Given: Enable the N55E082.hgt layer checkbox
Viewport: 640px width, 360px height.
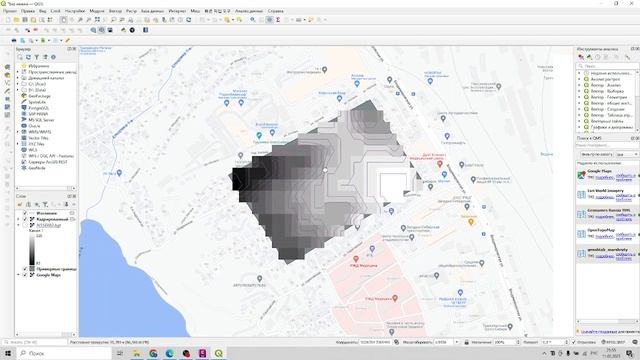Looking at the screenshot, I should (25, 225).
